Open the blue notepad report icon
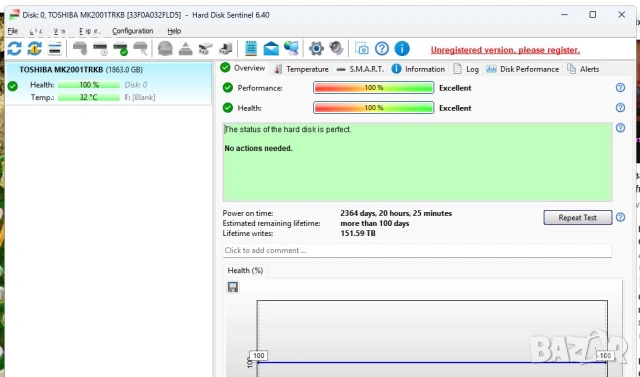This screenshot has height=377, width=640. pos(251,49)
